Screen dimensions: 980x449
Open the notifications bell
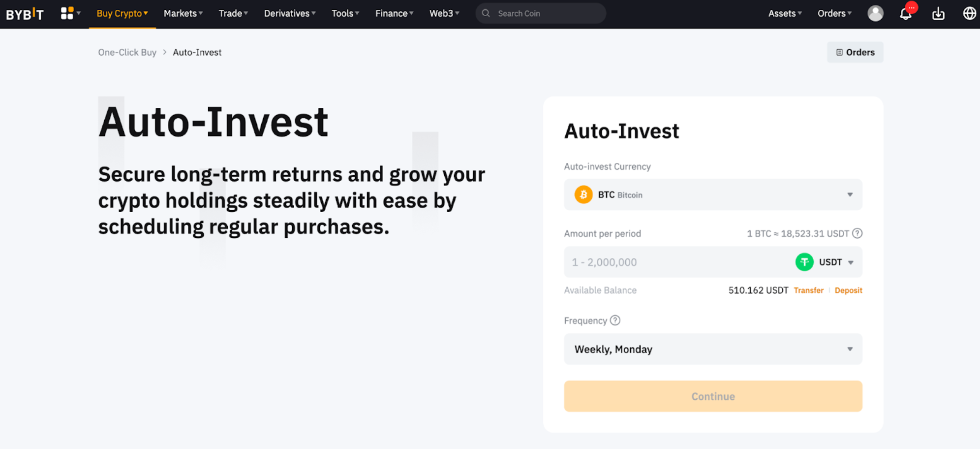pyautogui.click(x=906, y=14)
